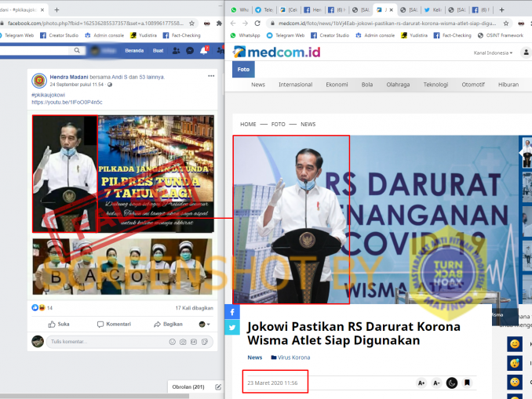The height and width of the screenshot is (399, 532).
Task: Open the reactions count 14
Action: pyautogui.click(x=49, y=308)
